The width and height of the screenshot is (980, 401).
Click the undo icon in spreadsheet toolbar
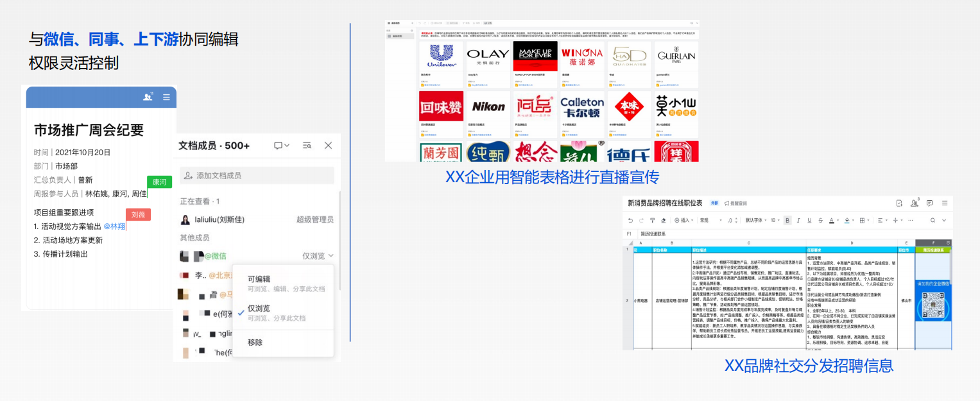[630, 220]
